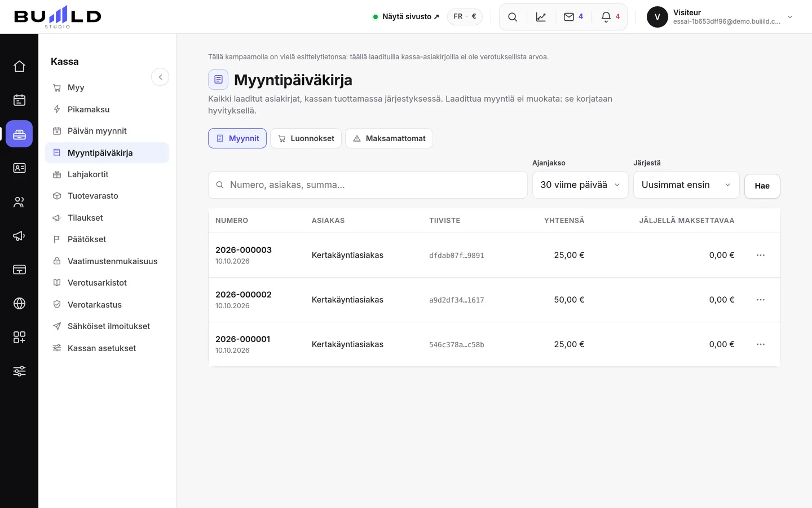Open Pikamaksu in Kassa menu

(107, 110)
